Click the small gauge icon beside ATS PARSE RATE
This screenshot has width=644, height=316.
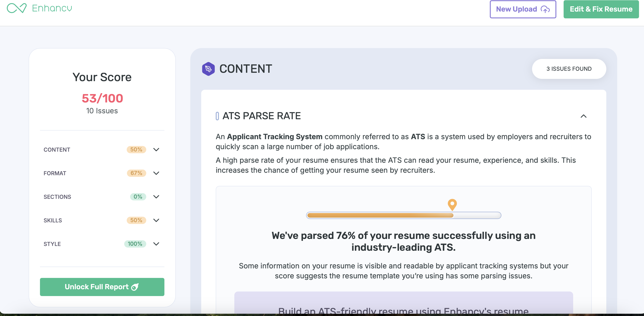[x=217, y=116]
